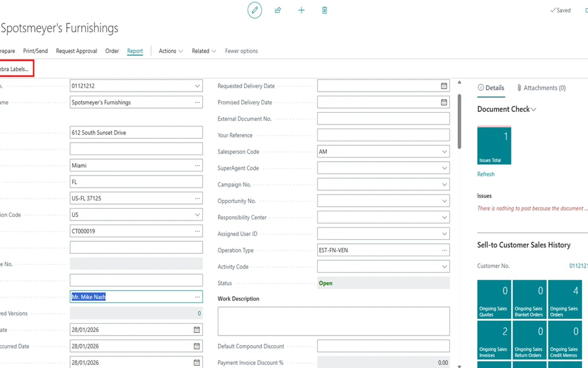
Task: Expand the Campaign No. dropdown
Action: (x=444, y=184)
